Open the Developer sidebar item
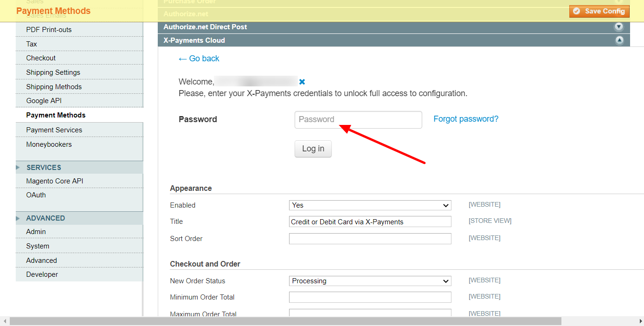Image resolution: width=644 pixels, height=326 pixels. click(79, 274)
